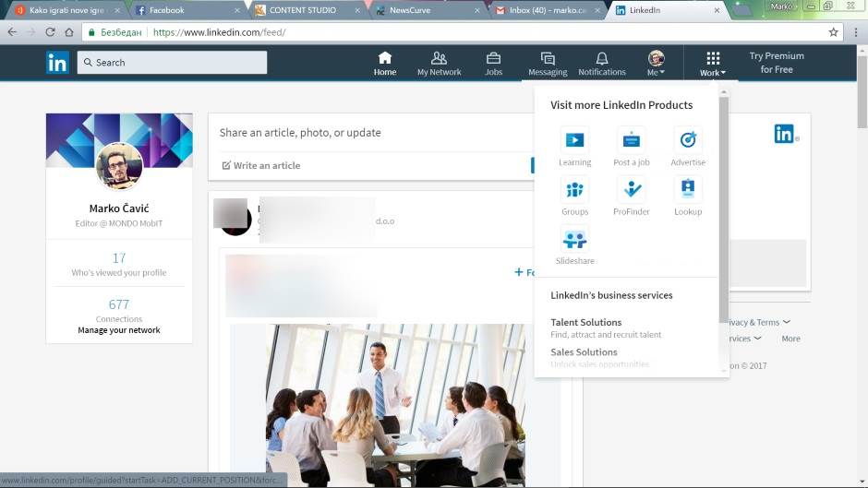Viewport: 868px width, 488px height.
Task: Click Try Premium for Free link
Action: pos(777,63)
